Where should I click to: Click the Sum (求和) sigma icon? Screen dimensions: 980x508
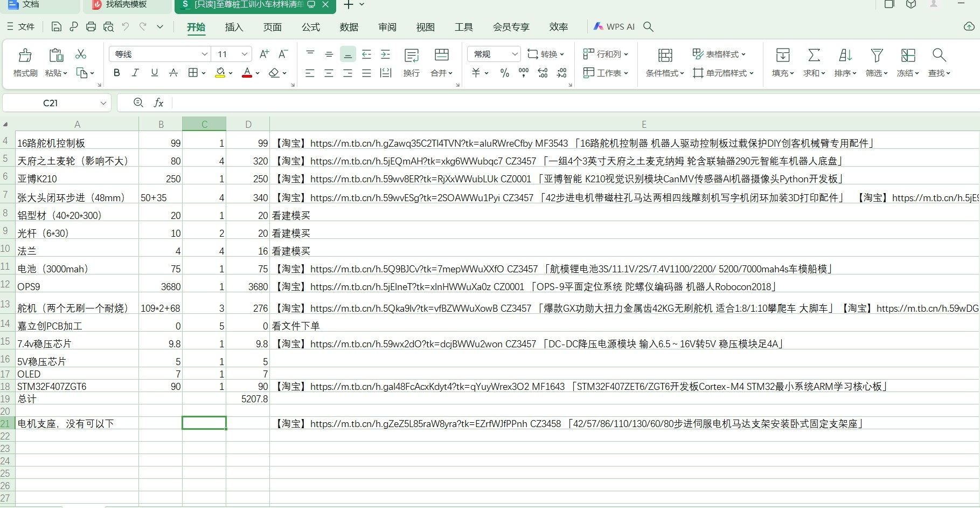814,55
